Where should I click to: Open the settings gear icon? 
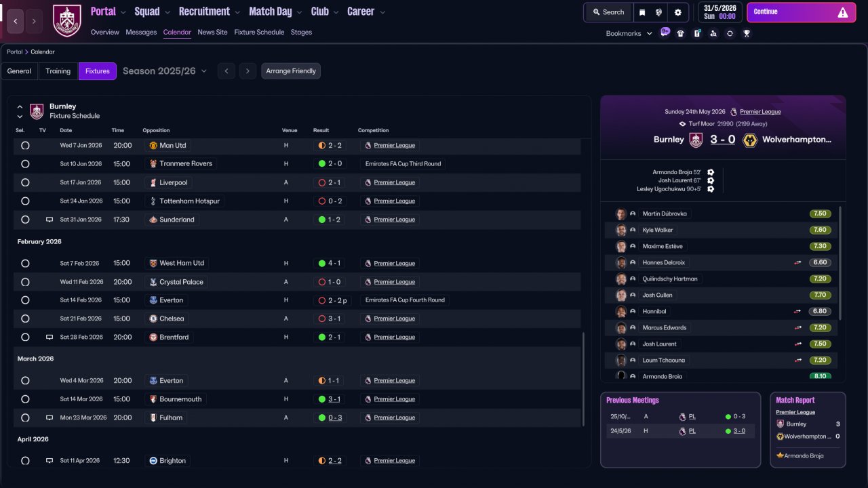pyautogui.click(x=677, y=12)
